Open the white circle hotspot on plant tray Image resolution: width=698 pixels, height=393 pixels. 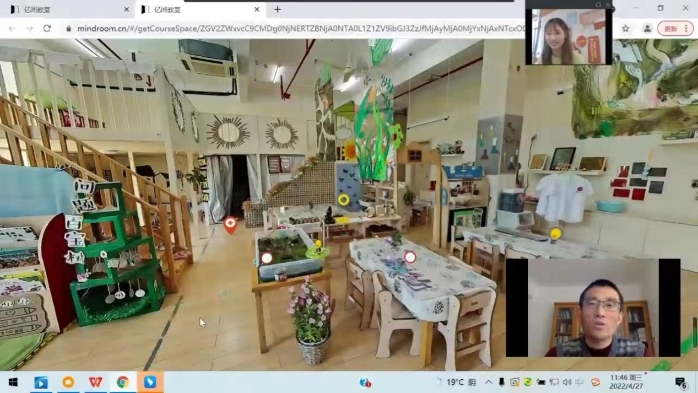(267, 258)
